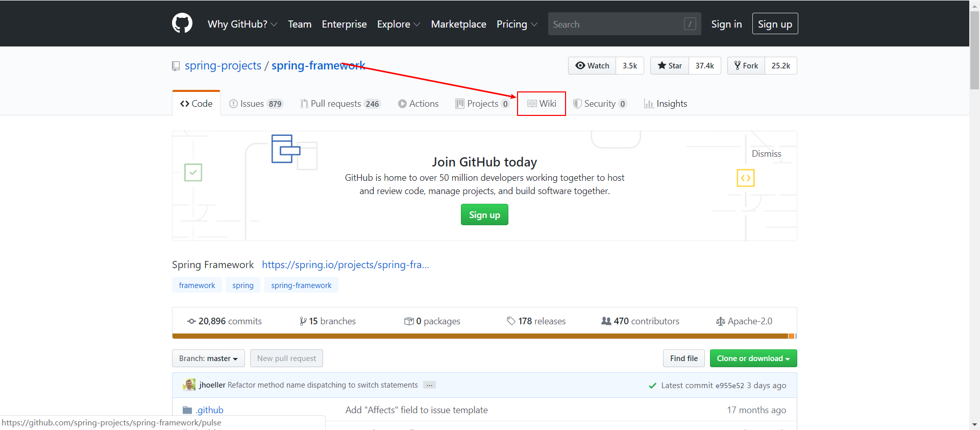Viewport: 980px width, 430px height.
Task: Open the Issues tab
Action: [x=256, y=104]
